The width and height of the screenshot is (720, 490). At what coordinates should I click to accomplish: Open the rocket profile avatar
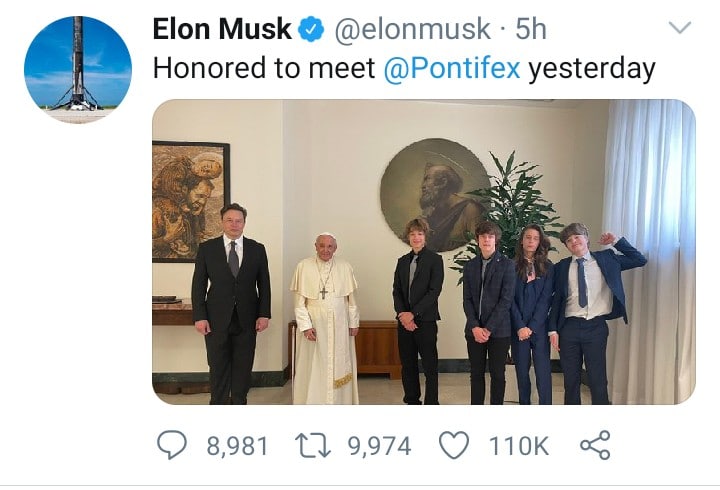point(78,70)
